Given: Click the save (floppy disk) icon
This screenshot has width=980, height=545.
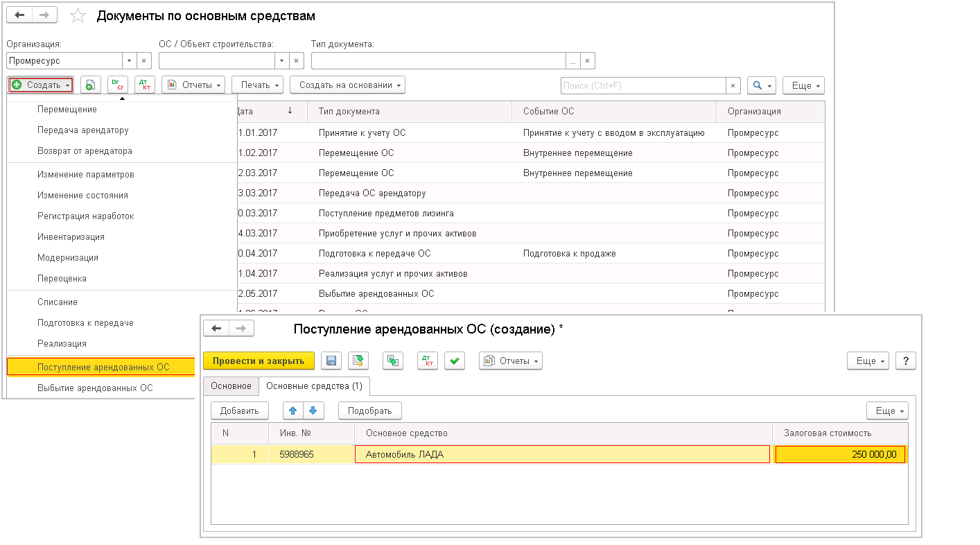Looking at the screenshot, I should 331,361.
